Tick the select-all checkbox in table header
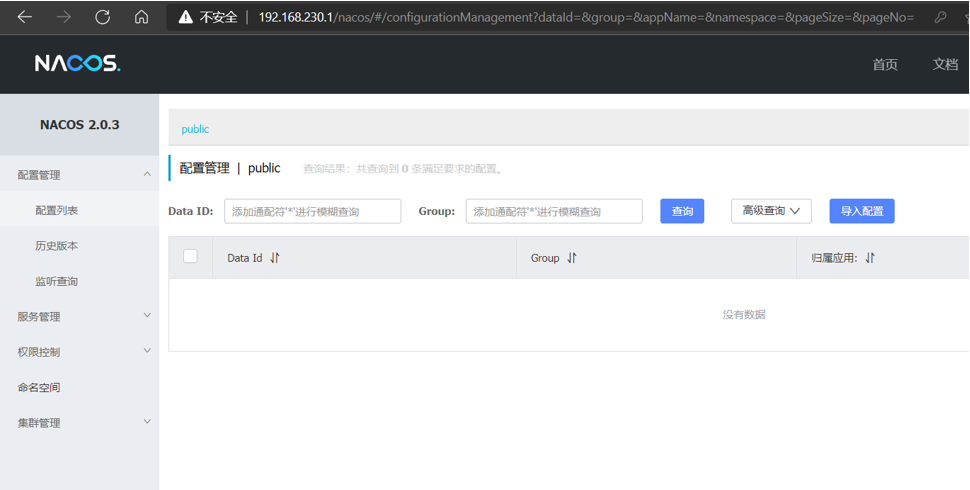 tap(191, 256)
